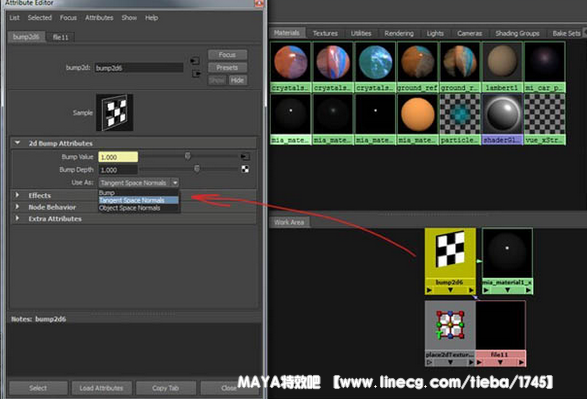The height and width of the screenshot is (399, 587).
Task: Collapse the 2d Bump Attributes section
Action: (17, 143)
